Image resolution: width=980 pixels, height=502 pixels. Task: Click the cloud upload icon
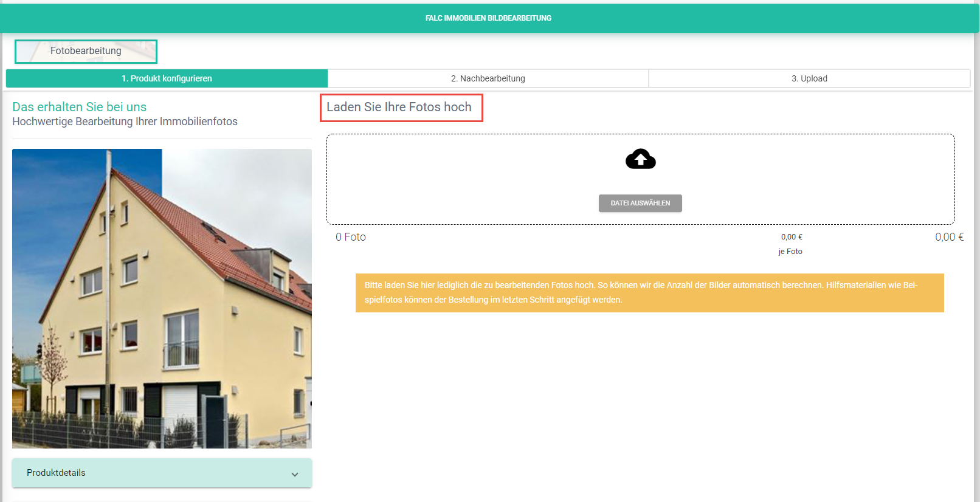pos(640,159)
